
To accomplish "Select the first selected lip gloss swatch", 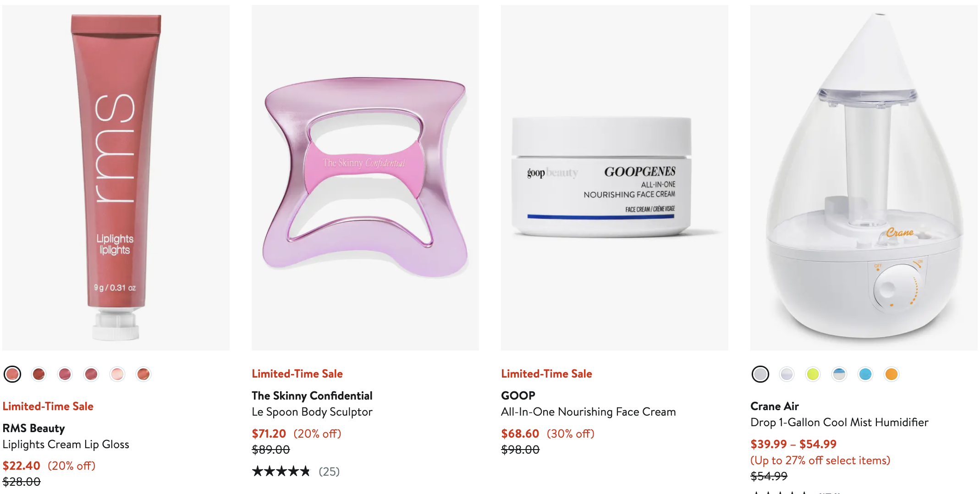I will coord(12,374).
